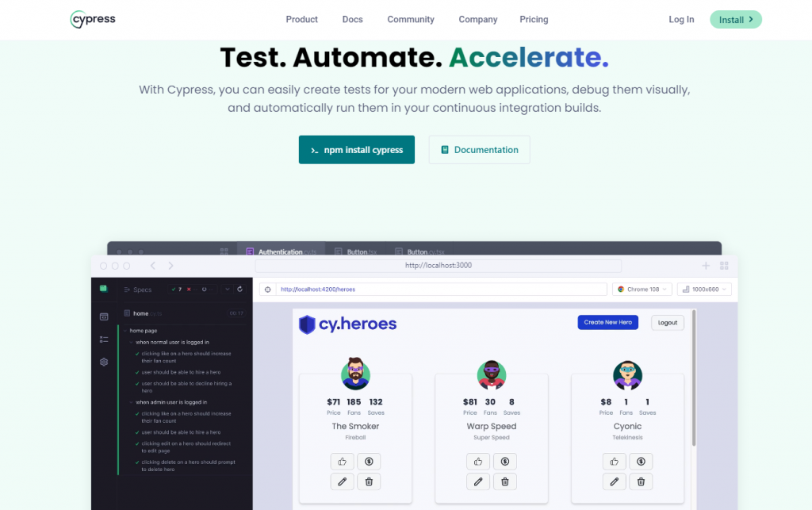Click the Create New Hero button
The height and width of the screenshot is (510, 812).
pos(607,323)
